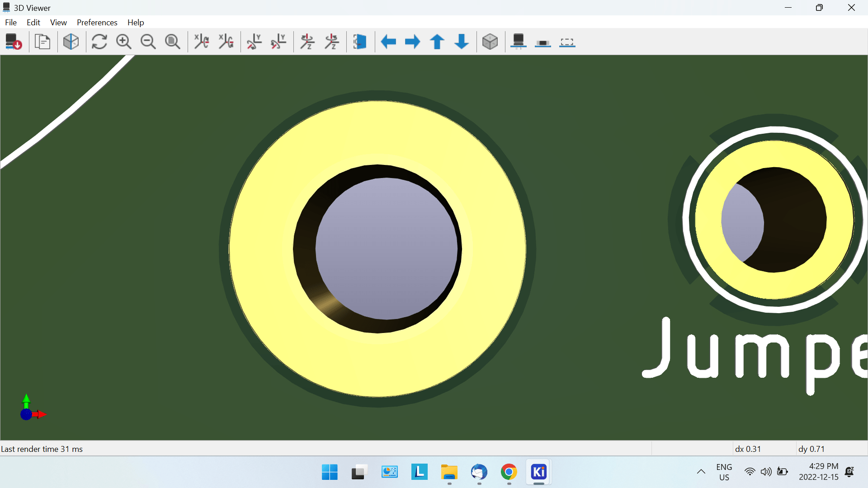Move board down with blue arrow
The image size is (868, 488).
(x=462, y=42)
